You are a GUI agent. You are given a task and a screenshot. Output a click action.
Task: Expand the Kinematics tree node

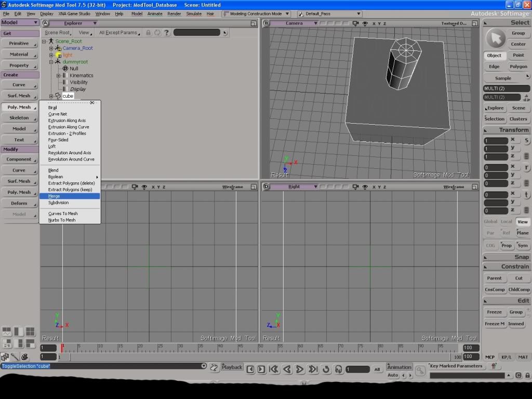click(58, 76)
